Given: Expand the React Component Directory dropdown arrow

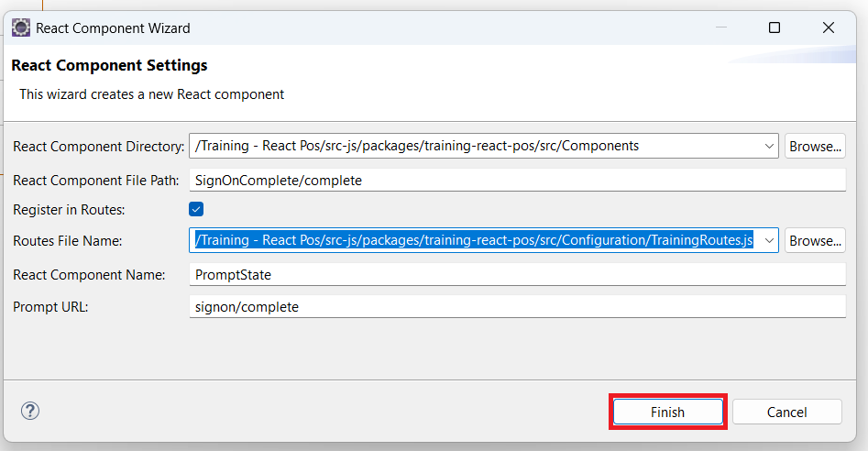Looking at the screenshot, I should pos(769,146).
